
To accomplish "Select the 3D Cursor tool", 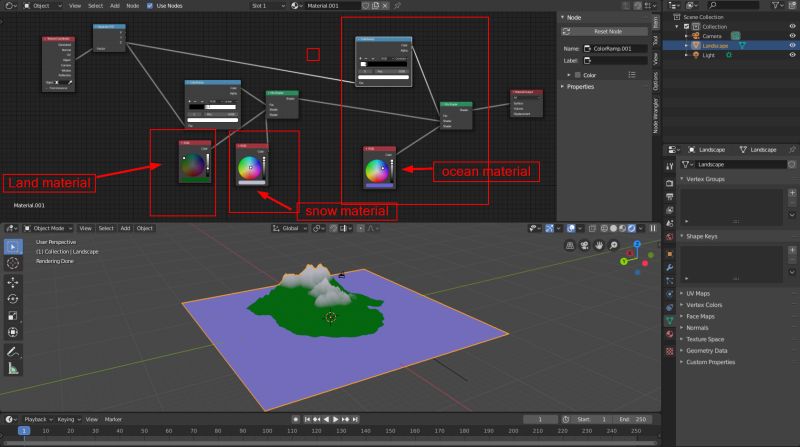I will tap(13, 263).
